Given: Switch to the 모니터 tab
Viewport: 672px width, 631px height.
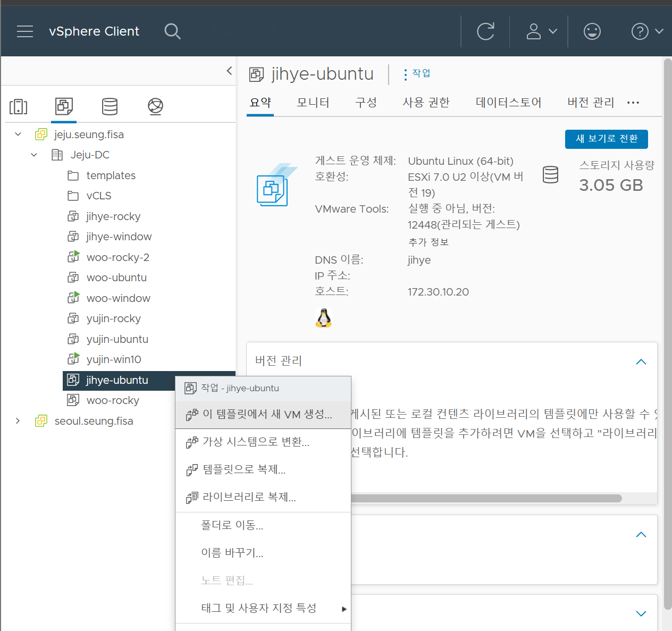Looking at the screenshot, I should pos(313,102).
